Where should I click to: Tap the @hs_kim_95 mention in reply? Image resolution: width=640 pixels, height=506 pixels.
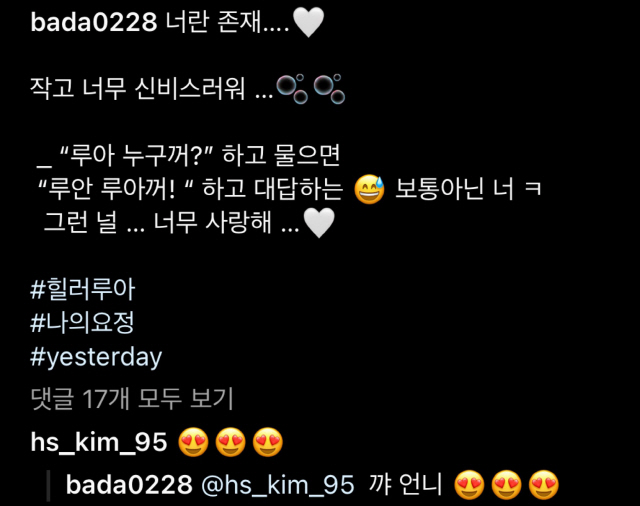pyautogui.click(x=278, y=485)
